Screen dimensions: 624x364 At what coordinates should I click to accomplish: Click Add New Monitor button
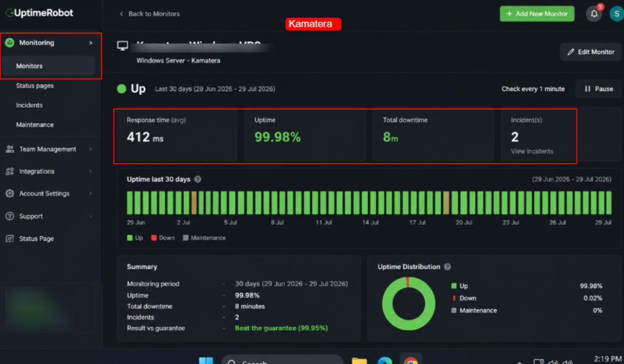click(537, 14)
